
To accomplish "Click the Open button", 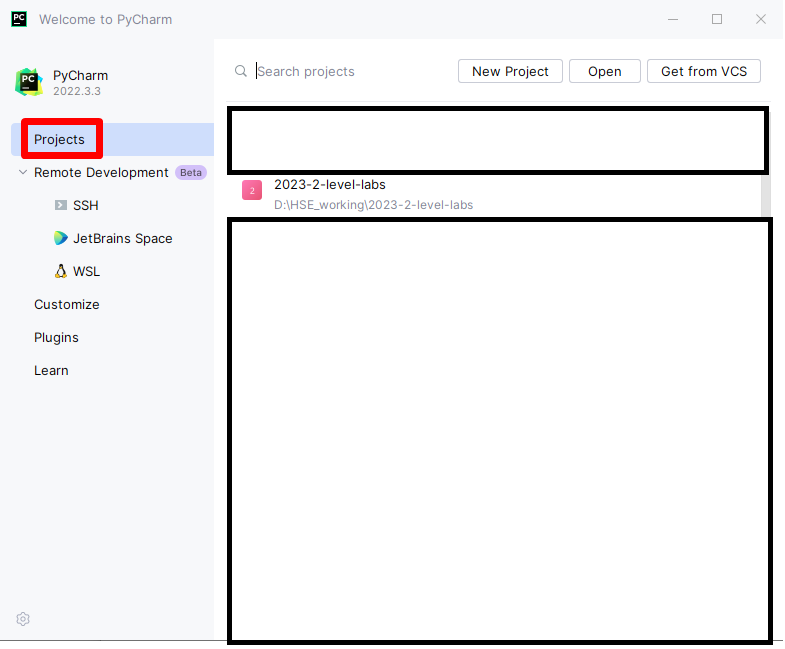I will click(x=605, y=71).
